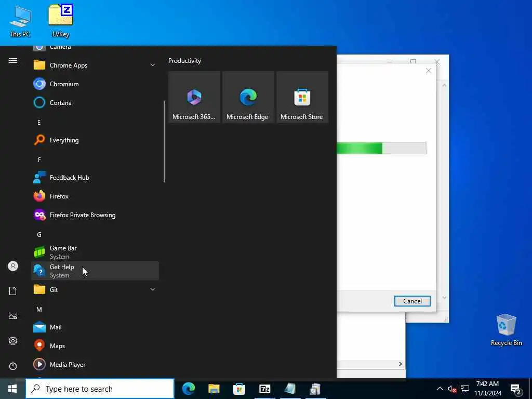Image resolution: width=532 pixels, height=399 pixels.
Task: Open Pictures from the Start sidebar
Action: pos(13,316)
